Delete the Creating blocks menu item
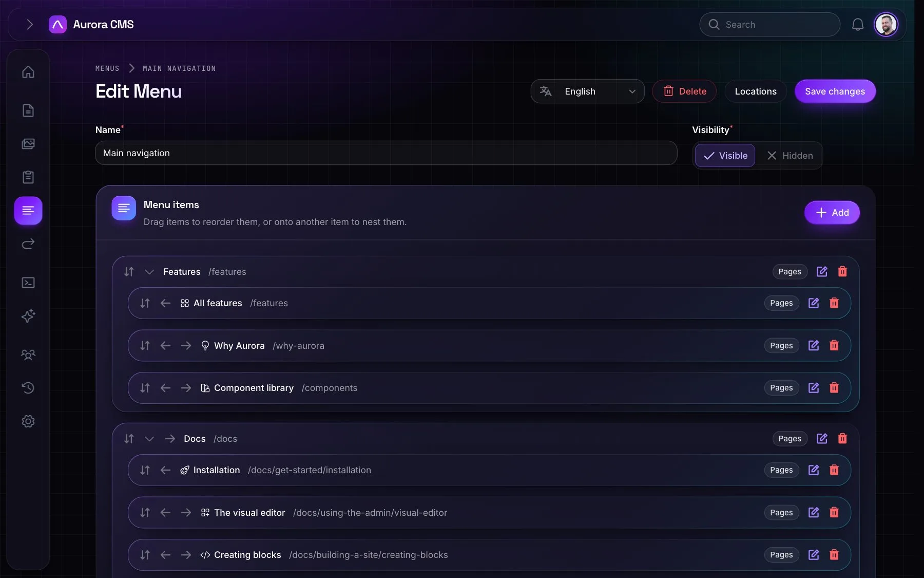 coord(834,555)
